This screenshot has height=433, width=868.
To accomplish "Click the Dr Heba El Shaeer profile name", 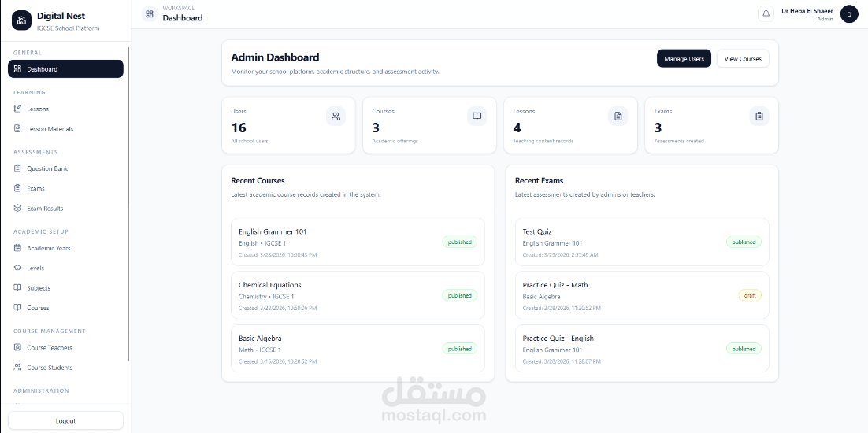I will (807, 11).
